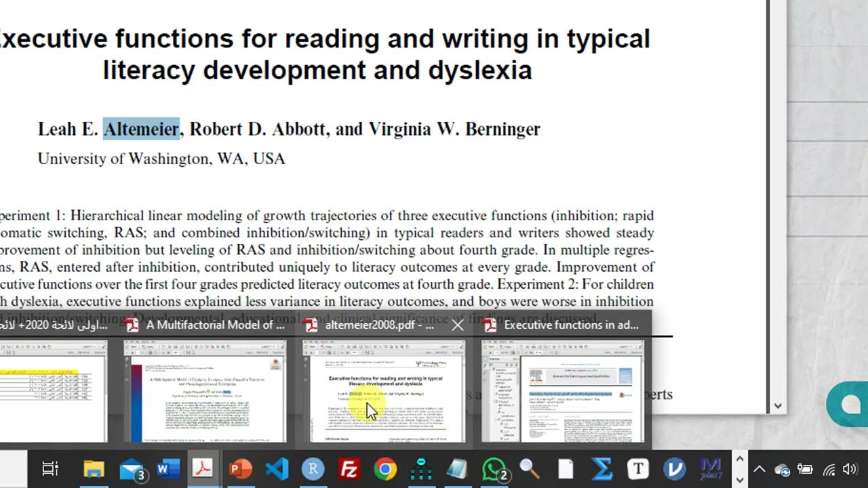Switch to the altemeier2008.pdf window preview
This screenshot has height=488, width=868.
click(x=384, y=391)
